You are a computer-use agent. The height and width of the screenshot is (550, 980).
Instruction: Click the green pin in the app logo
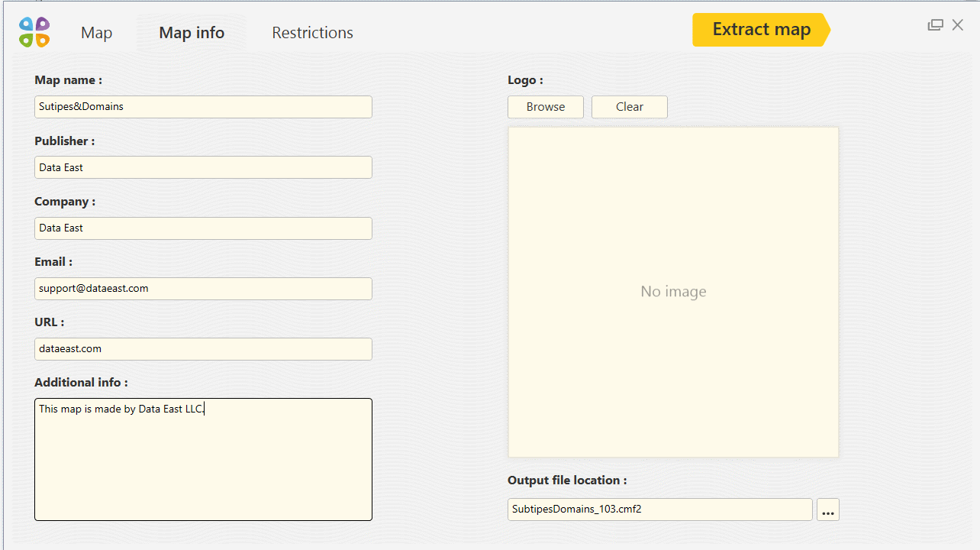tap(26, 40)
